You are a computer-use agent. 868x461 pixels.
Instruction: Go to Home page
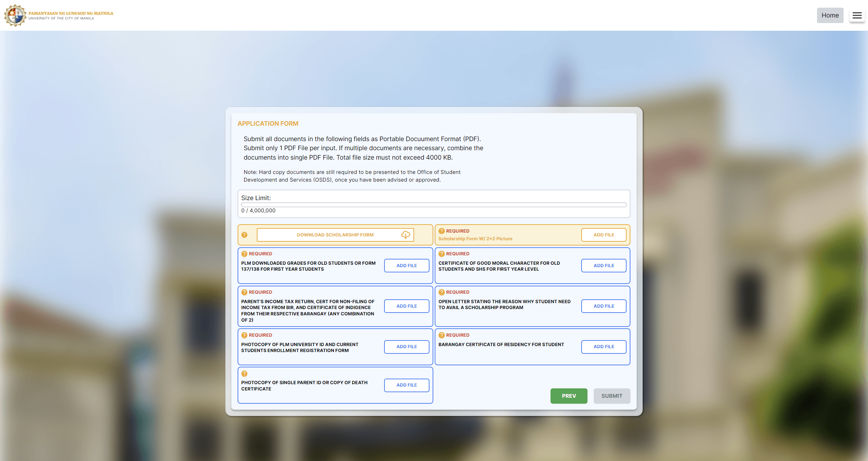tap(830, 15)
